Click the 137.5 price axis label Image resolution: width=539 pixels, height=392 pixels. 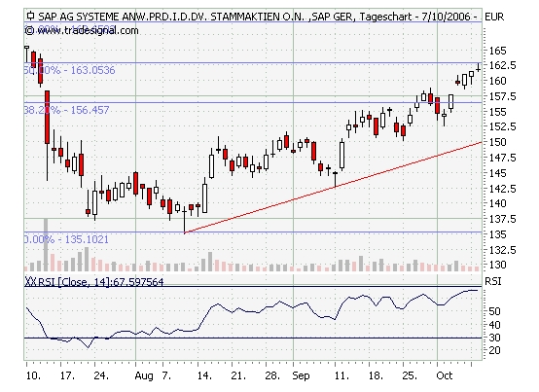coord(502,219)
